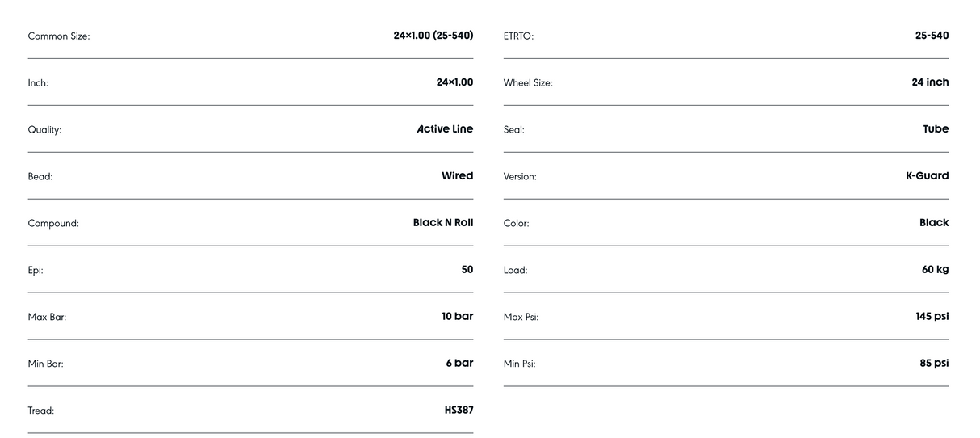Viewport: 980px width, 438px height.
Task: Click the Min Psi value 85 psi
Action: click(x=933, y=364)
